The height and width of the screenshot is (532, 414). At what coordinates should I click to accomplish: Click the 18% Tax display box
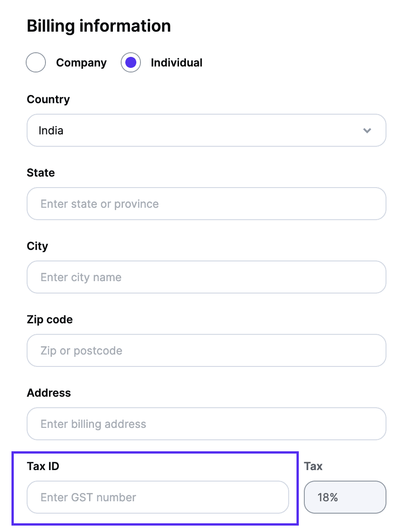345,497
